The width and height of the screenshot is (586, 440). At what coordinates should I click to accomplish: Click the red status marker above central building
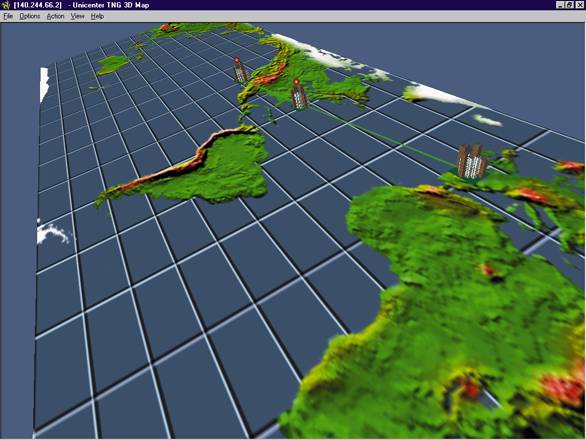[296, 82]
